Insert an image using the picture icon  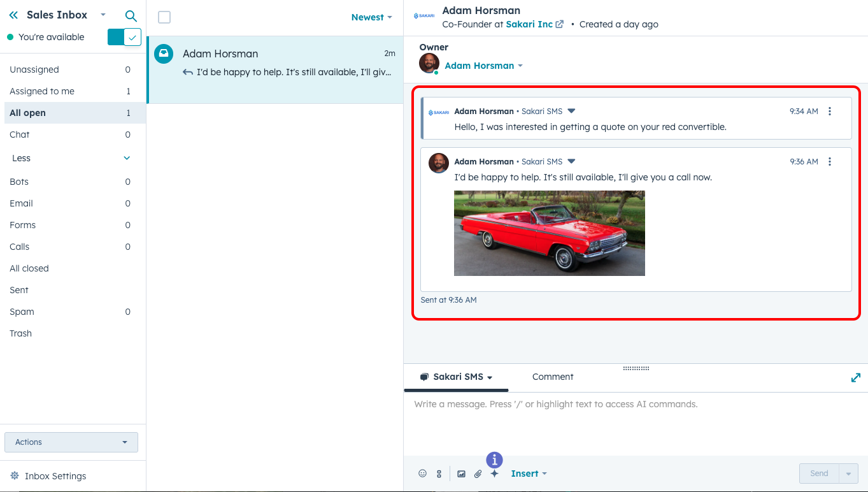(461, 474)
